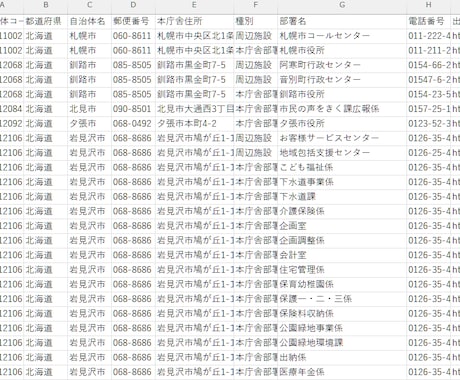
Task: Click the 本庁舎住所 header cell
Action: coord(194,21)
